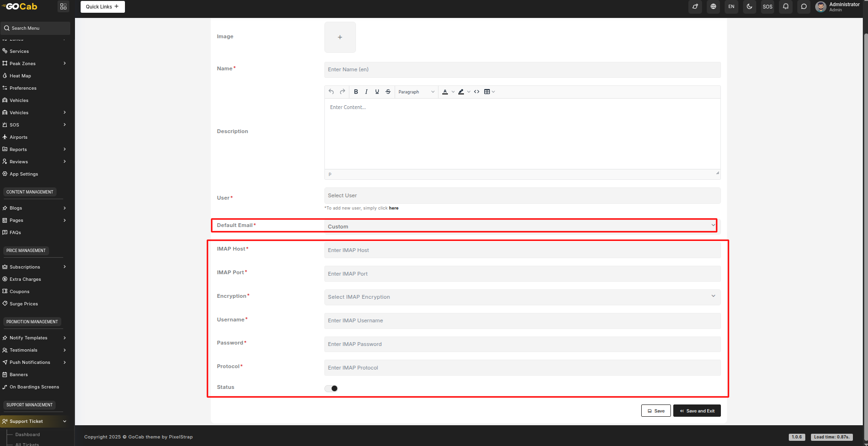The image size is (868, 446).
Task: Click the Save and Exit button
Action: click(x=696, y=411)
